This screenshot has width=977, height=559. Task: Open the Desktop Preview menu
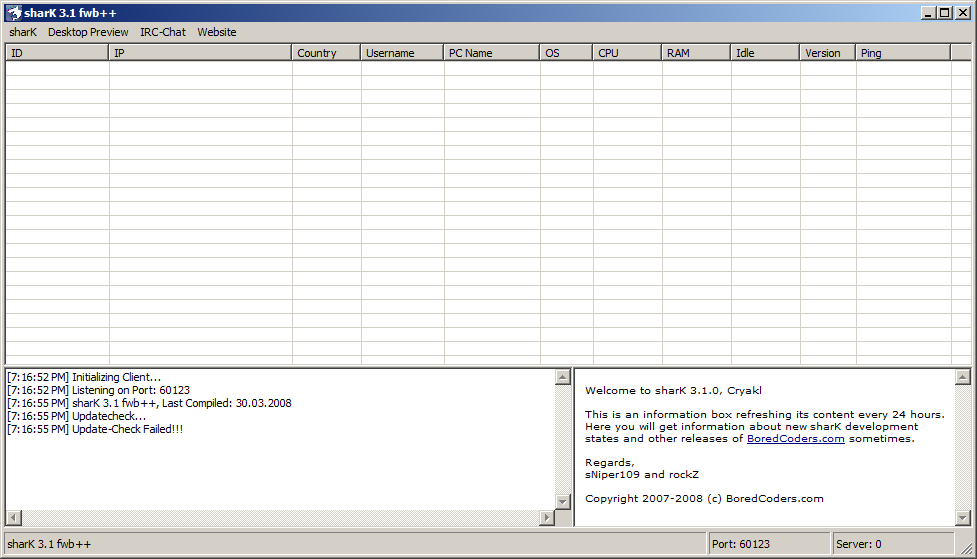click(x=88, y=32)
